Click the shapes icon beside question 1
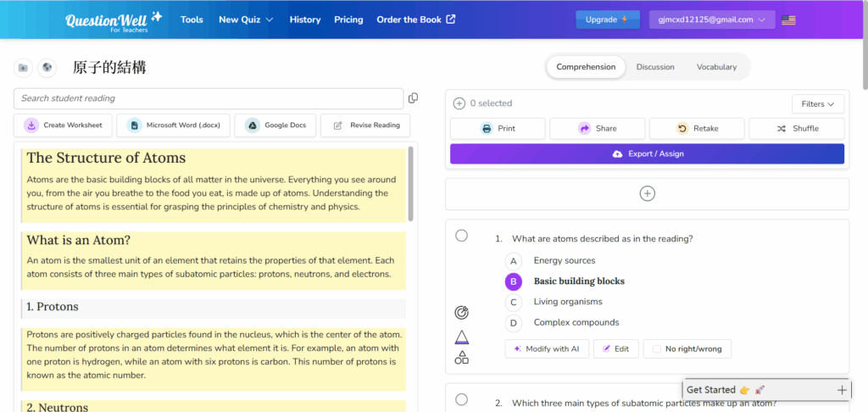This screenshot has height=412, width=868. tap(461, 357)
